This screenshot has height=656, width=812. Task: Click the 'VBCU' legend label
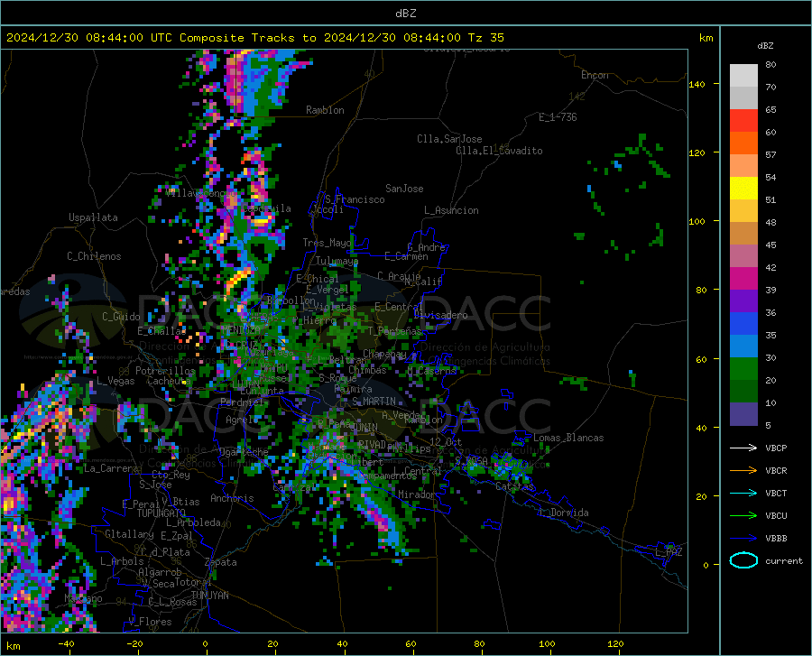click(776, 516)
